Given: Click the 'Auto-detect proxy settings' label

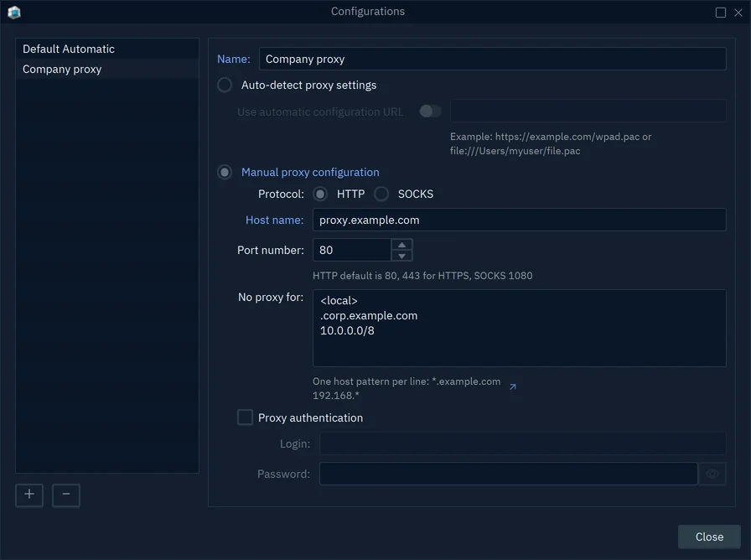Looking at the screenshot, I should [309, 86].
